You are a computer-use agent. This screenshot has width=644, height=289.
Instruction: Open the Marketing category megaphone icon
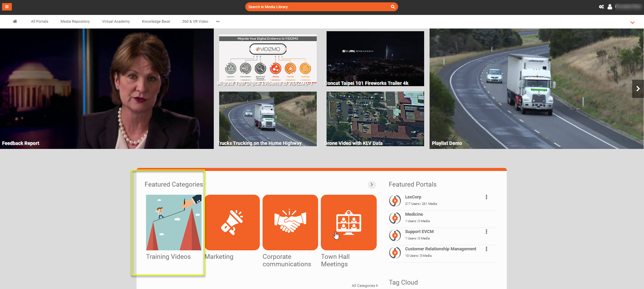coord(232,222)
